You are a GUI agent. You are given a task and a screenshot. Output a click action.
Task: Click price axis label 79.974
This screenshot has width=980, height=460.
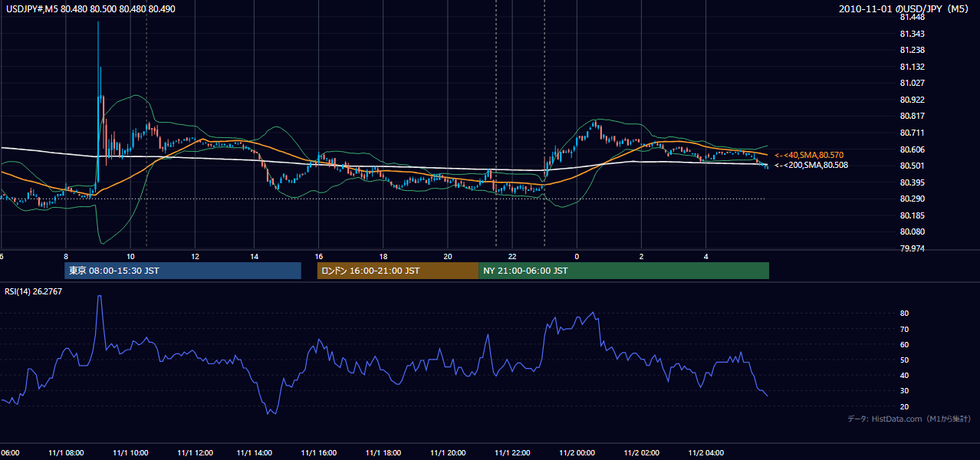[x=913, y=248]
